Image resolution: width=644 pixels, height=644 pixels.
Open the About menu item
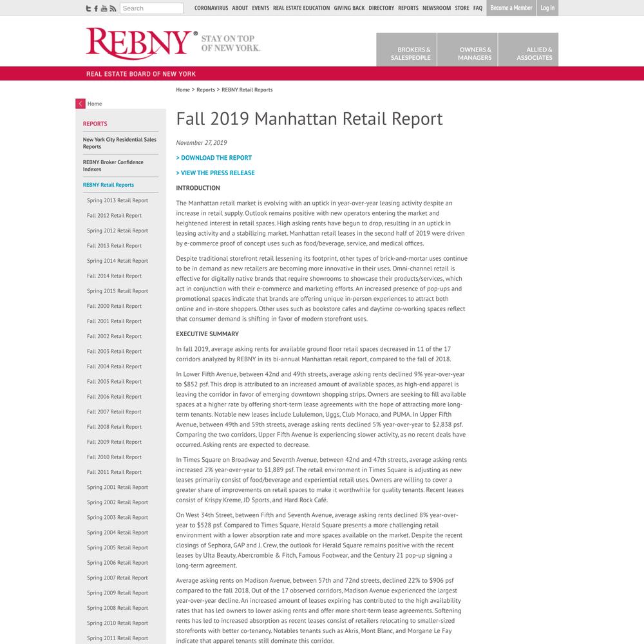tap(240, 8)
